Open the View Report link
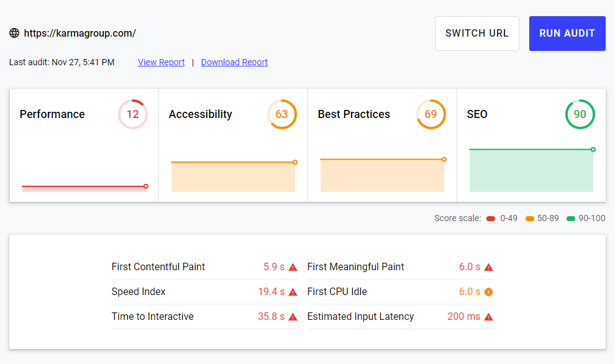Screen dimensions: 615x364 161,62
